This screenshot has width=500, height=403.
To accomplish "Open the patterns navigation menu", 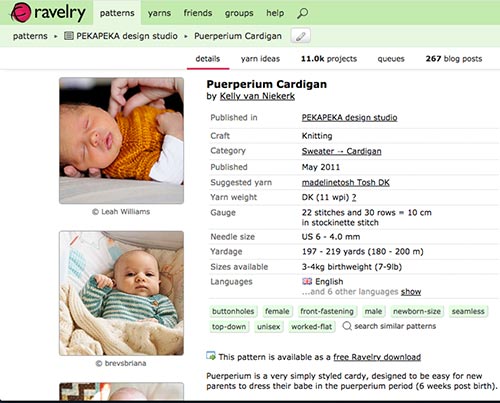I will tap(117, 13).
